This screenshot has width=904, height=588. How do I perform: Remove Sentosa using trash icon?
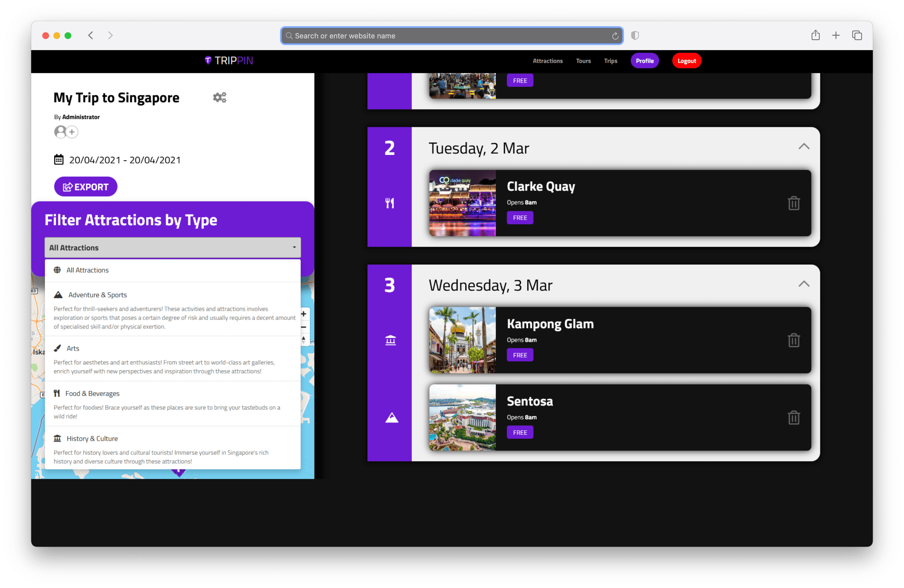(794, 418)
